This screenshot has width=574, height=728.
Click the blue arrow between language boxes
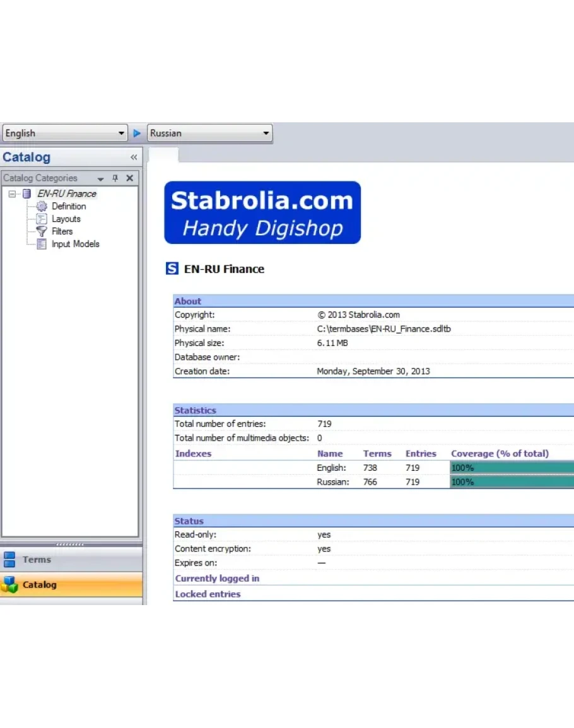tap(137, 134)
